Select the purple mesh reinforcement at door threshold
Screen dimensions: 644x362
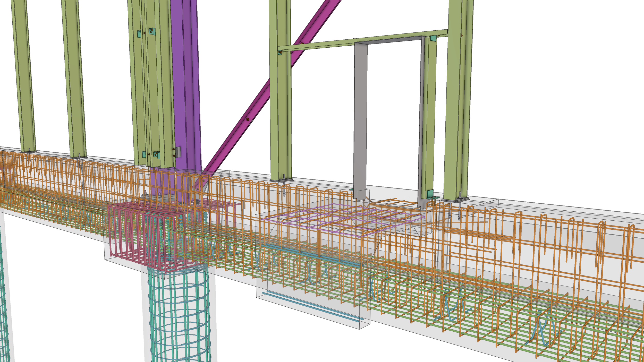coord(343,220)
